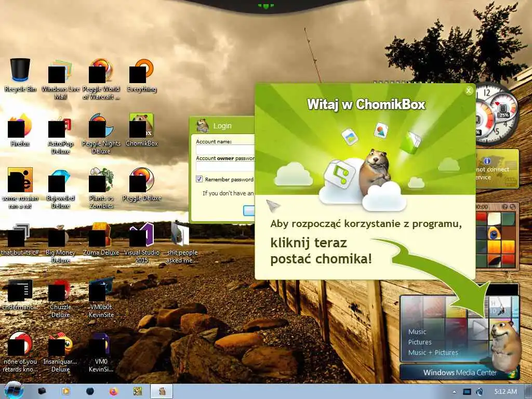Open Bejeweled Deluxe desktop icon
The height and width of the screenshot is (399, 532).
pyautogui.click(x=60, y=188)
